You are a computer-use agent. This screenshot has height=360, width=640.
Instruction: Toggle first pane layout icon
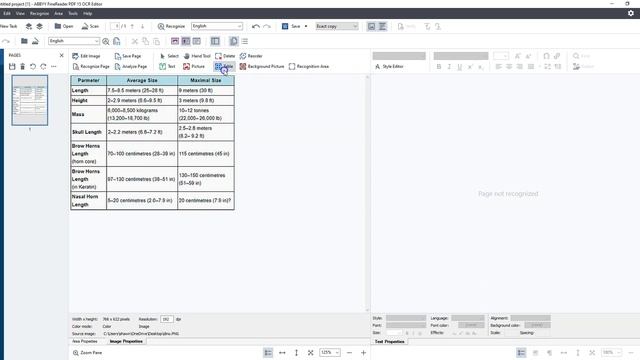point(175,41)
